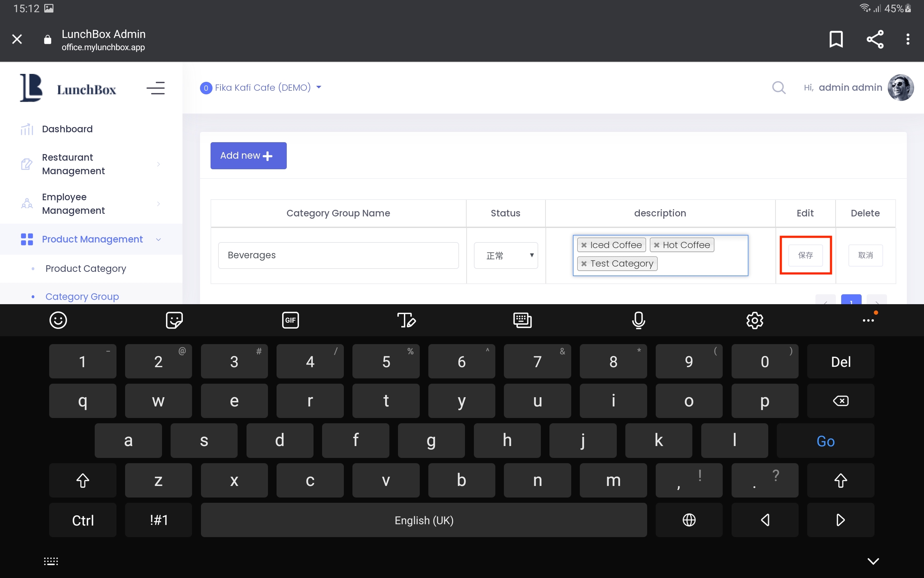The image size is (924, 578).
Task: Remove the Hot Coffee tag
Action: 656,245
